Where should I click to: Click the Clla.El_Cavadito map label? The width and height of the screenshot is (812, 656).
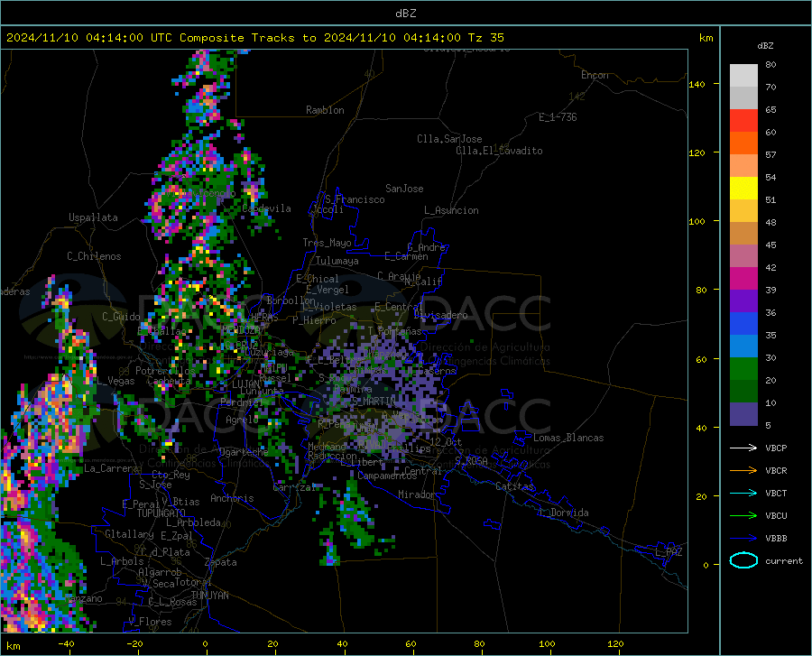(499, 151)
